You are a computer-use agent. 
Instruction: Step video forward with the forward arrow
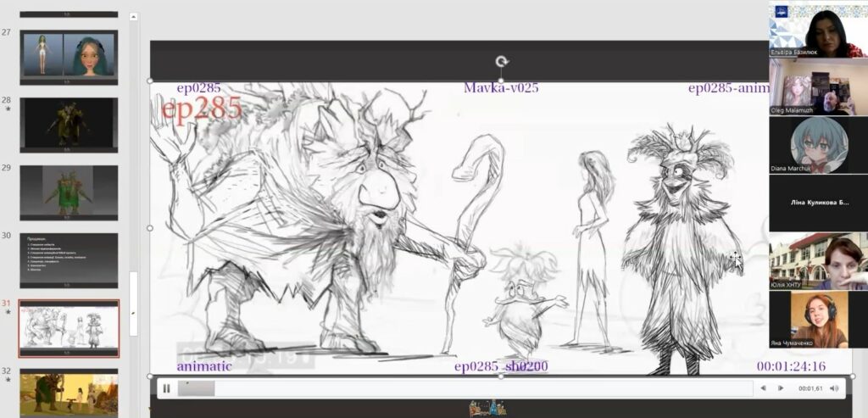click(x=781, y=388)
